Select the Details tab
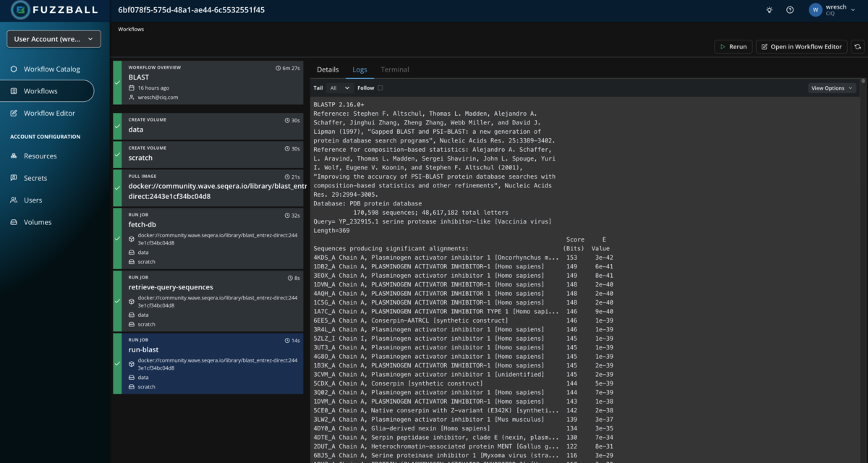This screenshot has width=868, height=463. (x=328, y=69)
